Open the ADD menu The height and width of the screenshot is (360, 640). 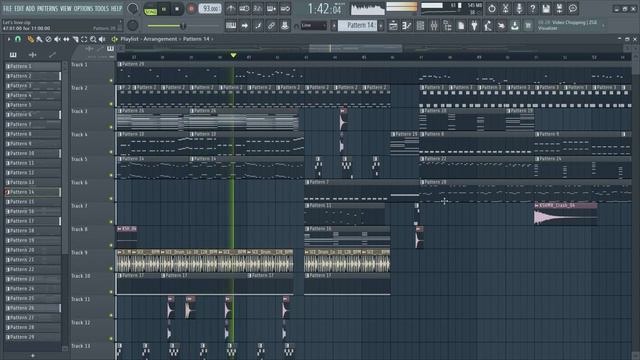(30, 9)
